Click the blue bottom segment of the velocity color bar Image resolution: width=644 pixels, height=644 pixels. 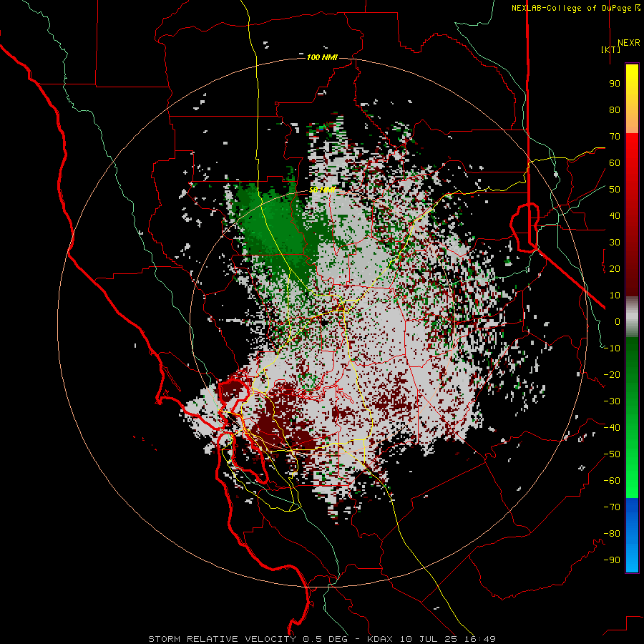point(632,535)
